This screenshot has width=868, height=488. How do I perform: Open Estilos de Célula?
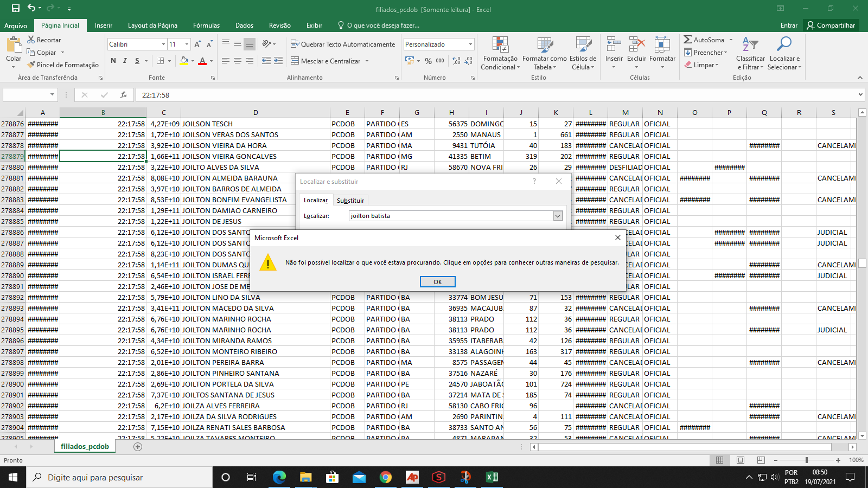pos(583,53)
